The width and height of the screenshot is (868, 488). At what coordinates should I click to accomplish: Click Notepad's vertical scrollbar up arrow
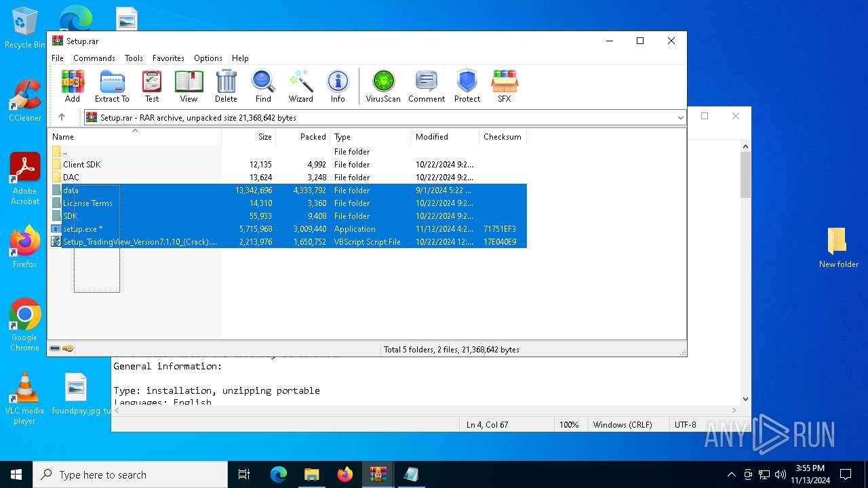745,146
